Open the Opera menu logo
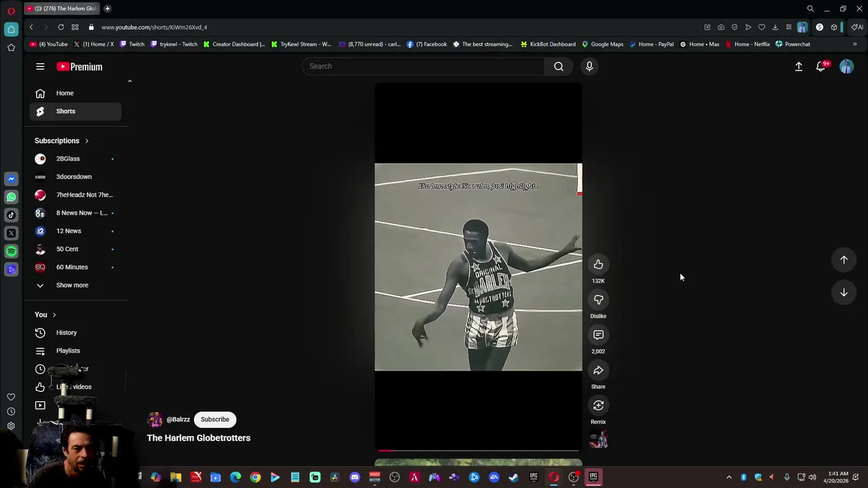This screenshot has height=488, width=868. coord(11,10)
